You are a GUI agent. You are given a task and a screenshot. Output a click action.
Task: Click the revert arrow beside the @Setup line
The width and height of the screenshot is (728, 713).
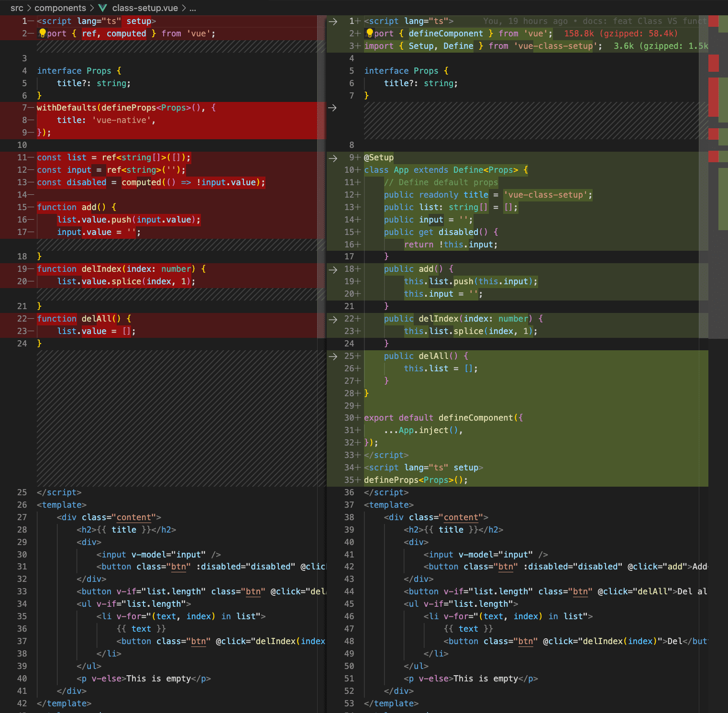click(333, 158)
